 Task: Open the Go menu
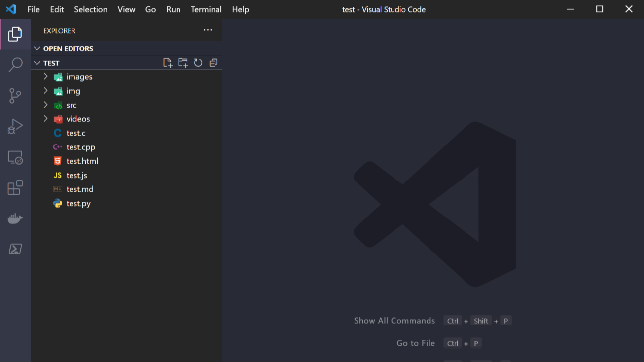(x=151, y=9)
